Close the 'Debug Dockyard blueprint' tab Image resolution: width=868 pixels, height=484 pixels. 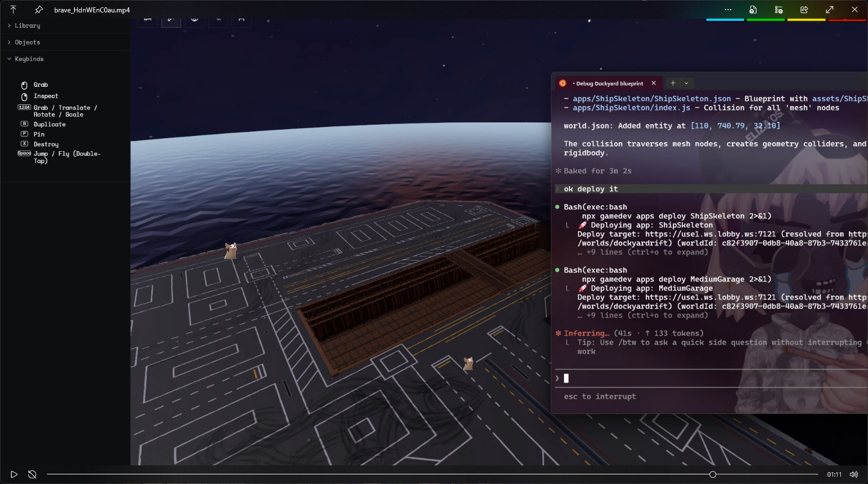[654, 83]
